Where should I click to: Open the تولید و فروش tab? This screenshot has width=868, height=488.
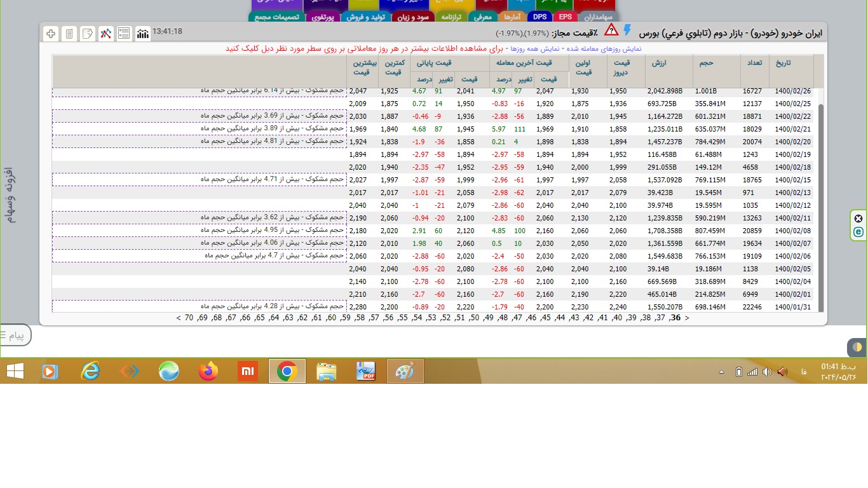(x=366, y=17)
